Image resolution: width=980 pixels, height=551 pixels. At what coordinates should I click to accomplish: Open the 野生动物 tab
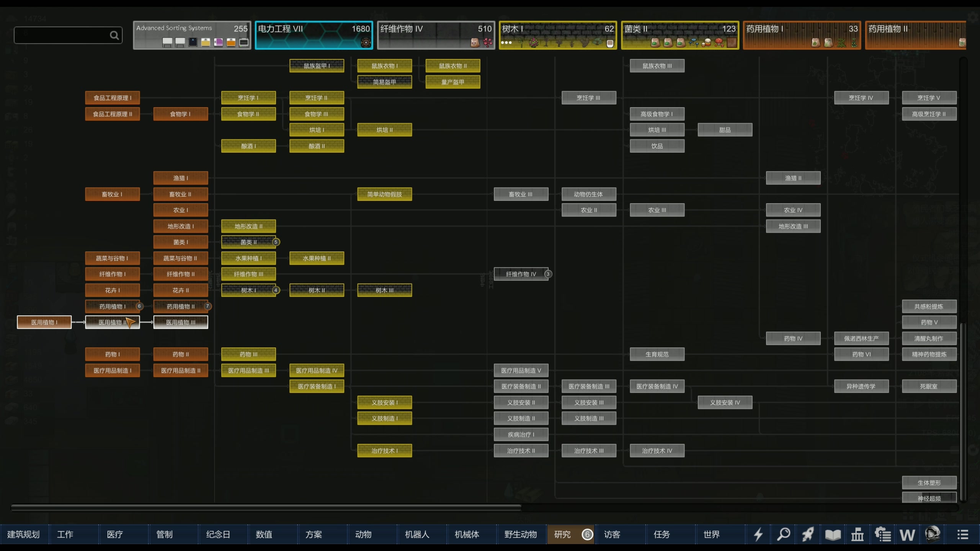point(521,534)
